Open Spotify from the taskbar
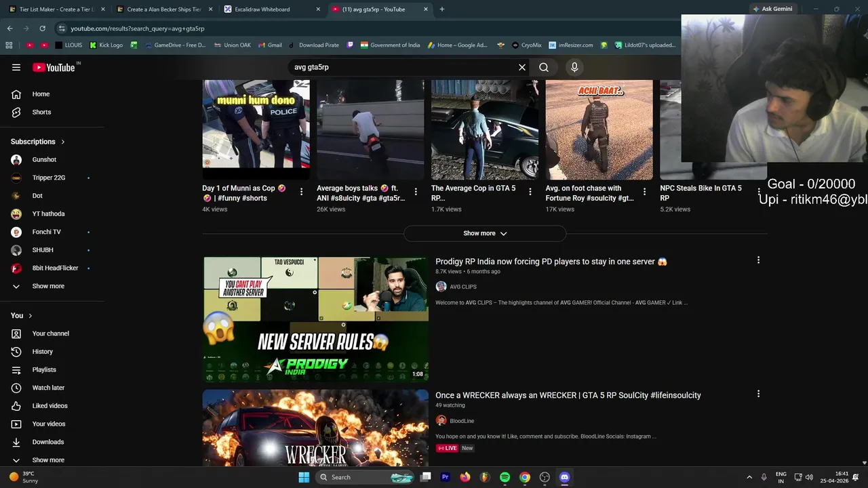 (505, 477)
